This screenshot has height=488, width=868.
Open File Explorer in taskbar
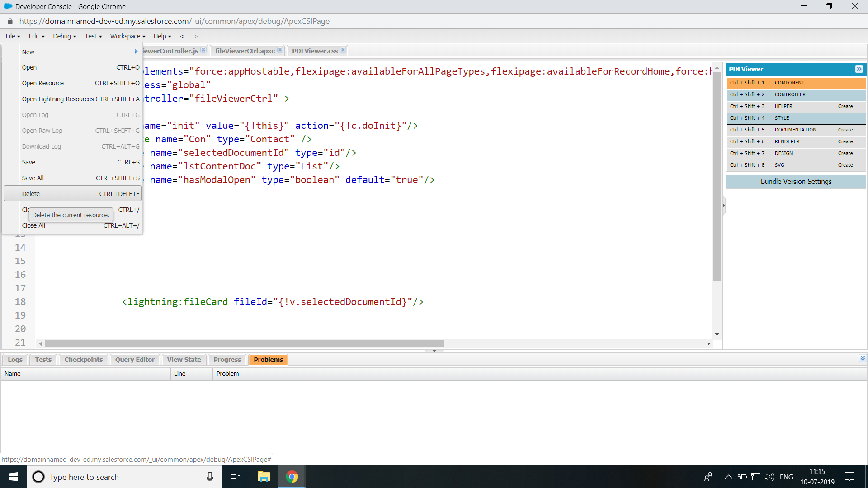[264, 477]
